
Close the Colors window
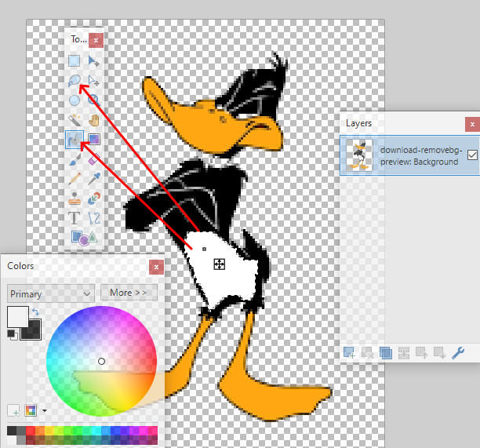[x=156, y=268]
